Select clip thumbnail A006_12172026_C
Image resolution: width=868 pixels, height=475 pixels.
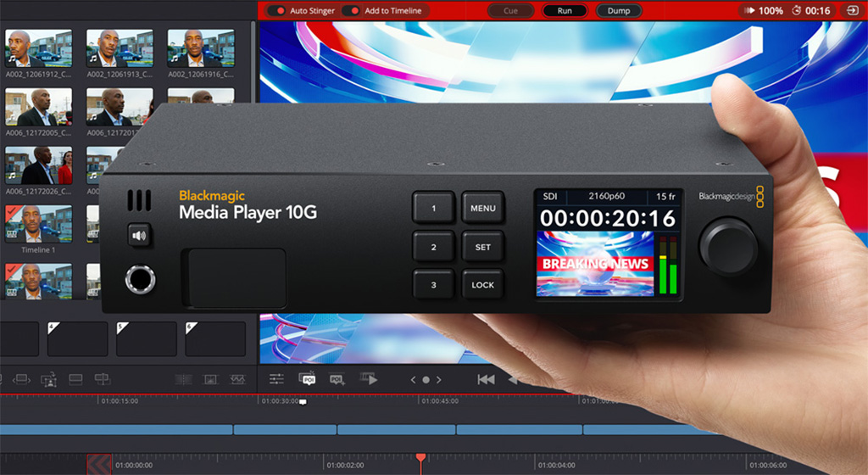pos(38,165)
